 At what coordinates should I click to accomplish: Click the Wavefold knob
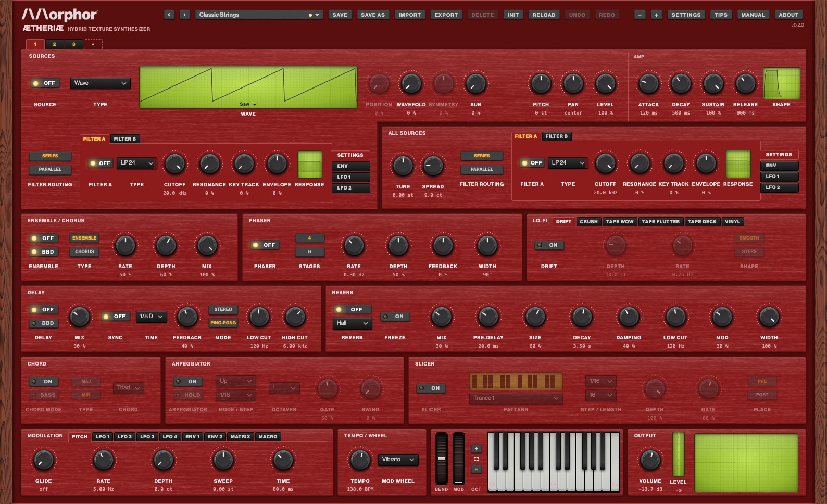pos(411,83)
